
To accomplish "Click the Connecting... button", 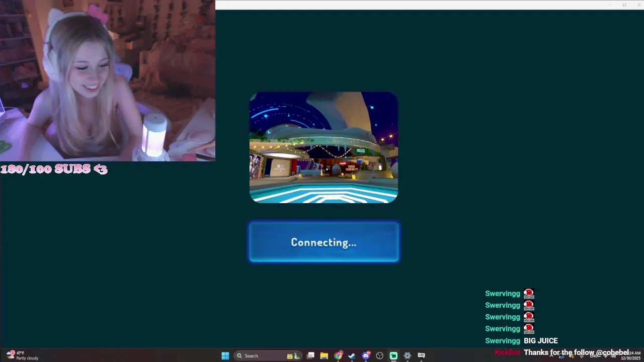I will 324,242.
